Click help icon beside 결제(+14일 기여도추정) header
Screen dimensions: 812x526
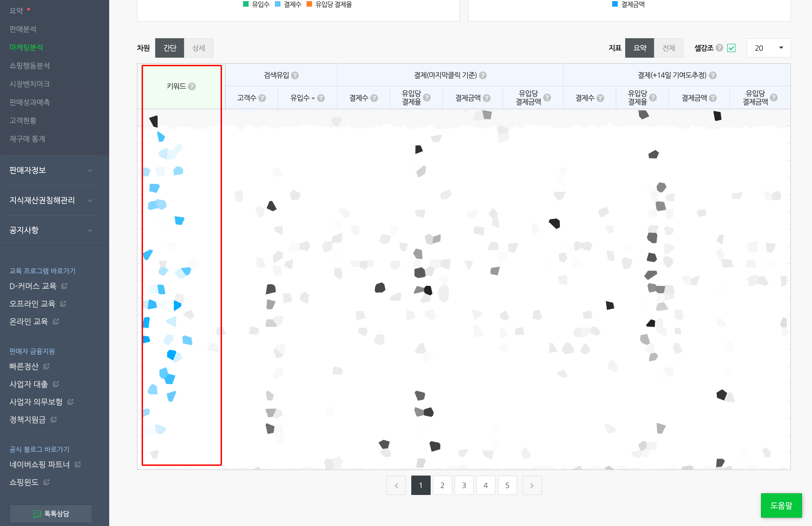coord(713,75)
